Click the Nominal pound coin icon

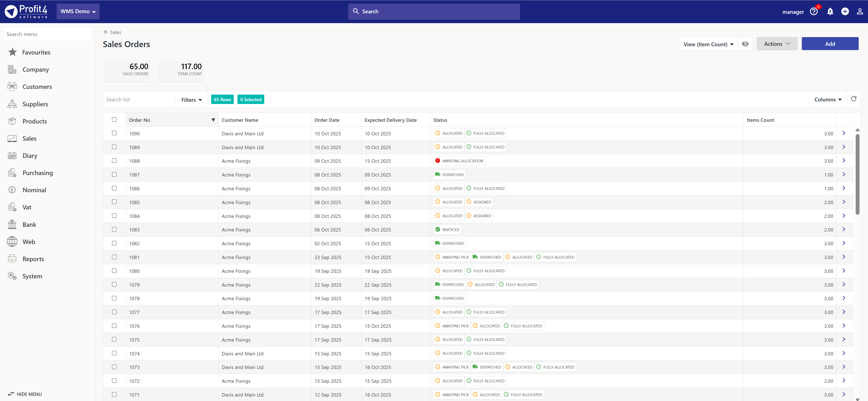tap(12, 190)
